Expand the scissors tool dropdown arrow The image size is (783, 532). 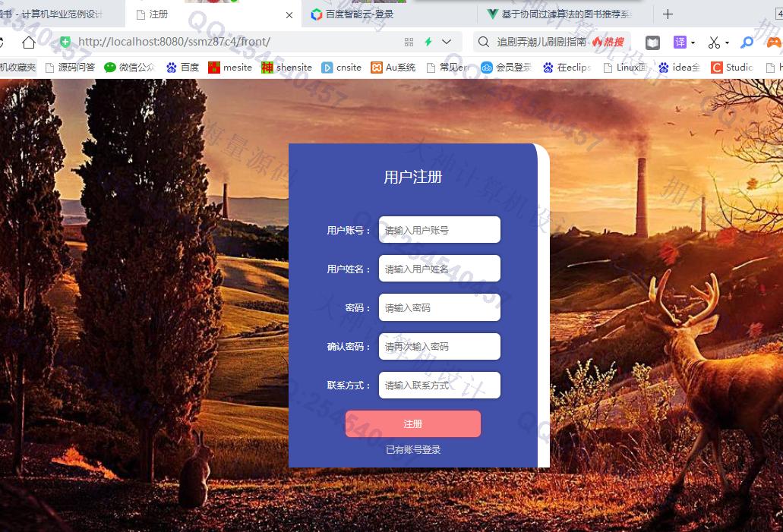coord(727,43)
